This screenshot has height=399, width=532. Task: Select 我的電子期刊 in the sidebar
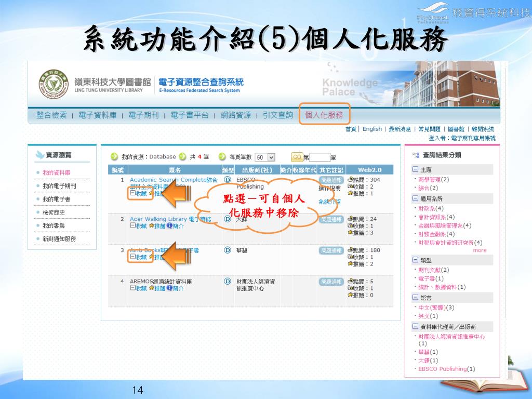(59, 186)
